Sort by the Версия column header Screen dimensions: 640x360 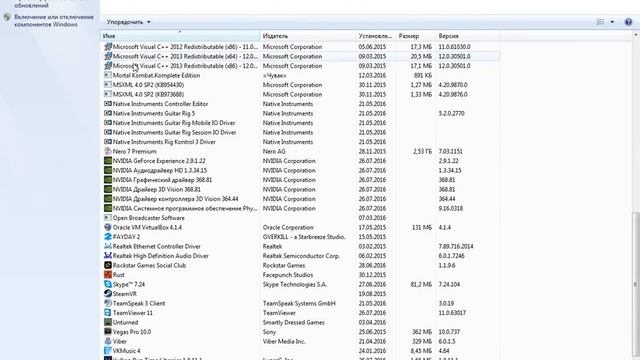(x=467, y=36)
